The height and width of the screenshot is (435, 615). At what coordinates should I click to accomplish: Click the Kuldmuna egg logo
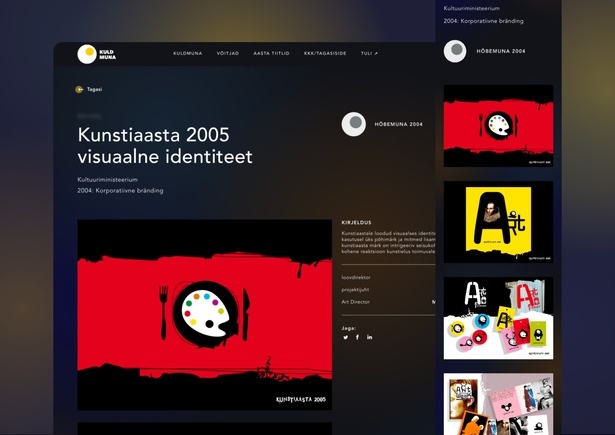point(87,54)
